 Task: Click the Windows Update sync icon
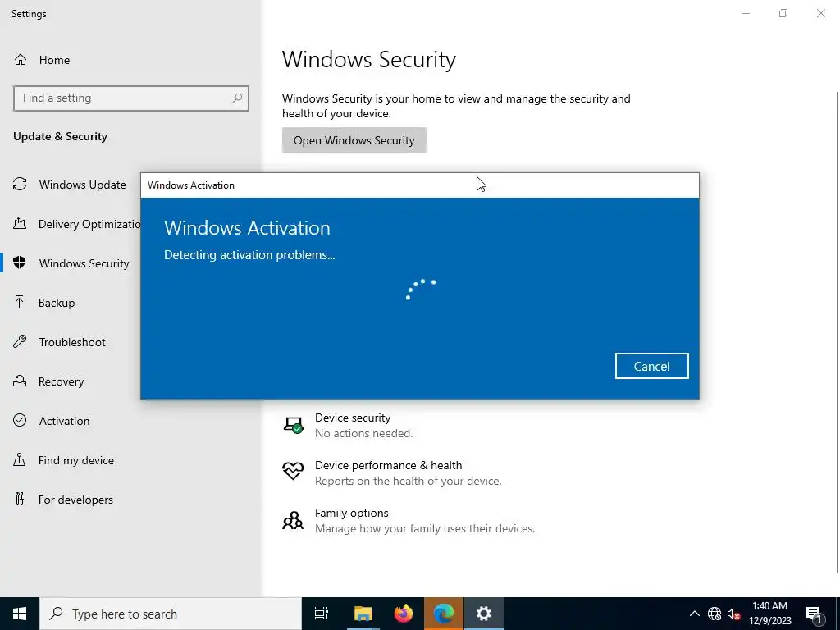point(20,185)
